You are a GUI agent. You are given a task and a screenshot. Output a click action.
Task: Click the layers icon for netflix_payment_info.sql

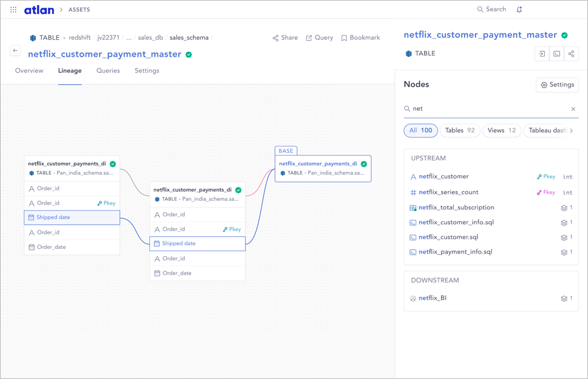point(564,252)
